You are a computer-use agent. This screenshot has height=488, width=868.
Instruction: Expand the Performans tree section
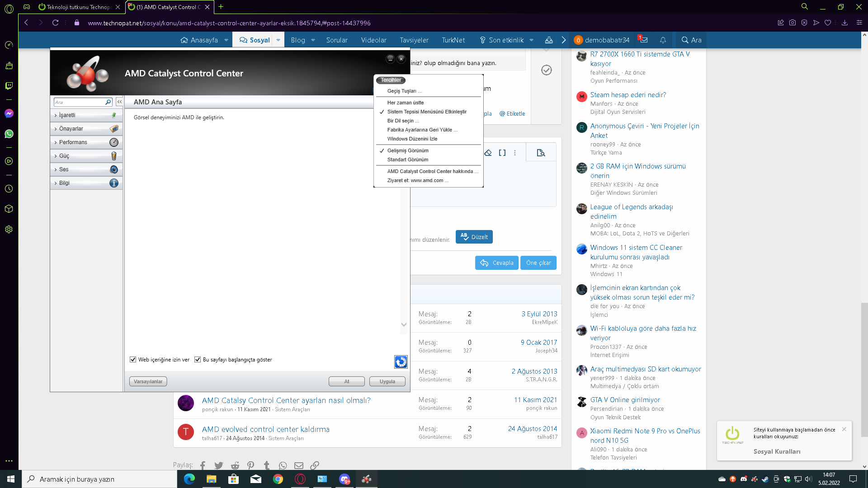(x=73, y=142)
